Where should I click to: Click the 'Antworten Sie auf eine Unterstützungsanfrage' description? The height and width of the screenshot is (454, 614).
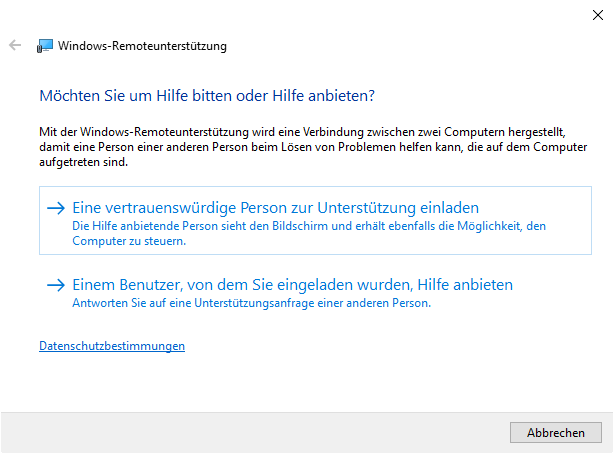252,304
